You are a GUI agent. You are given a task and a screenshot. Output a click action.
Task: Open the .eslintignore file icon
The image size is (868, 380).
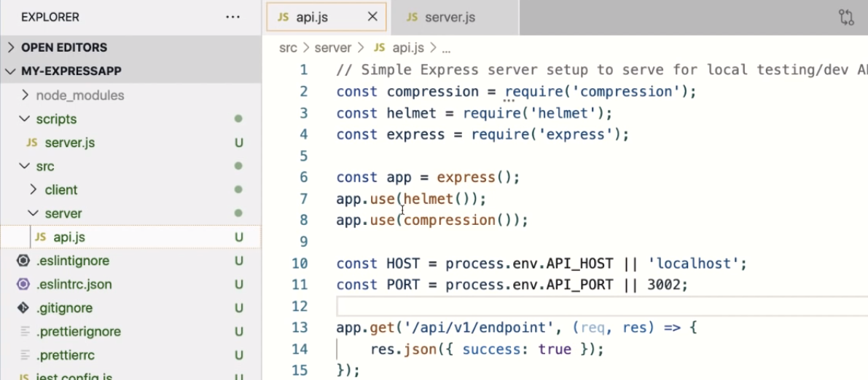pos(23,261)
